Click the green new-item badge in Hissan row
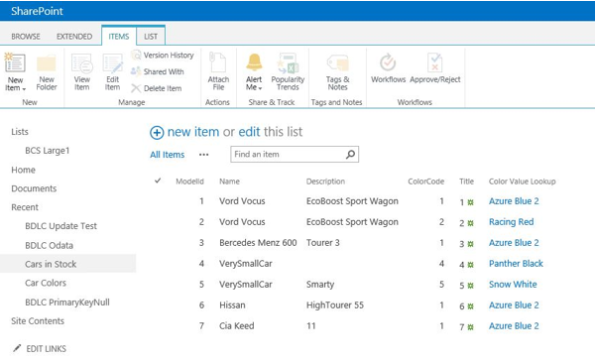This screenshot has height=364, width=595. coord(470,306)
